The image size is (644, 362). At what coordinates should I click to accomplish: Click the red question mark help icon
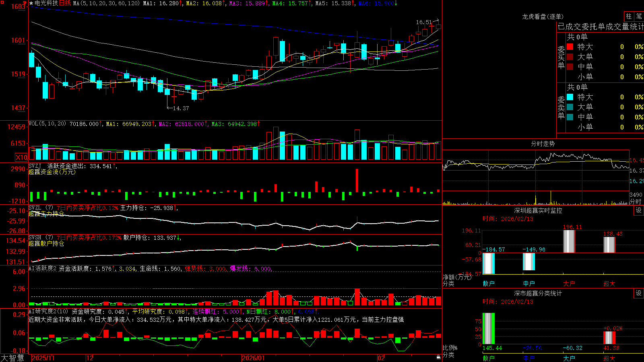[25, 3]
